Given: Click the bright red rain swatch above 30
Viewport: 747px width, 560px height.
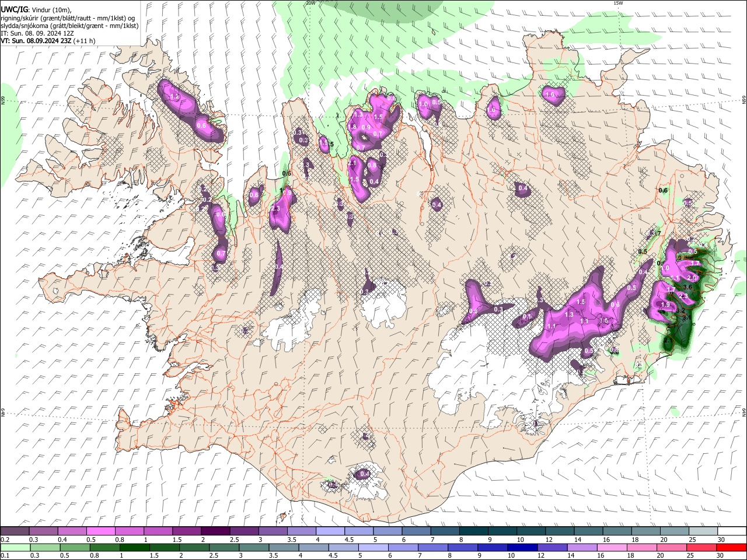Looking at the screenshot, I should (x=731, y=547).
